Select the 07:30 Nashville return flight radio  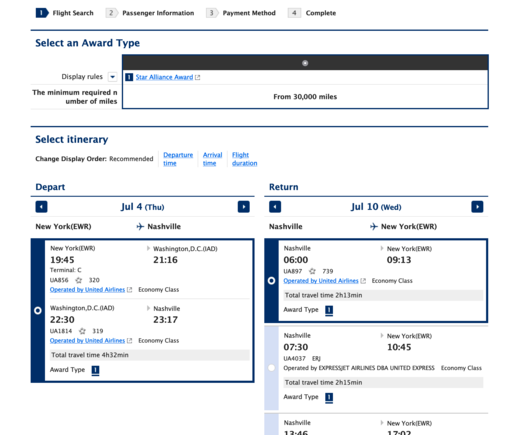(x=271, y=368)
